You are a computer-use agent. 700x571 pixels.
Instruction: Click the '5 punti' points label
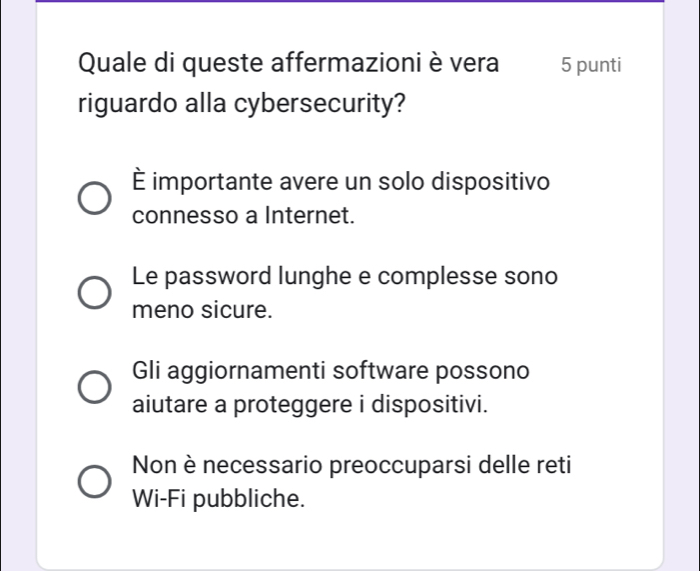(591, 66)
